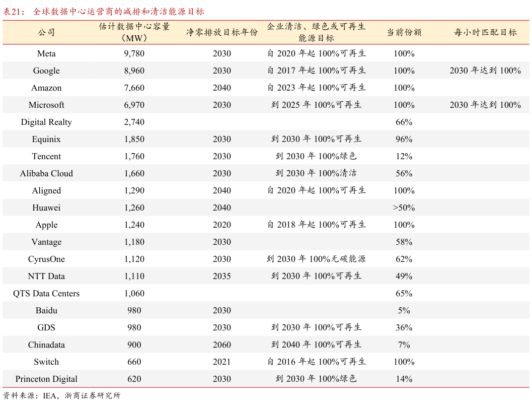This screenshot has height=408, width=532.
Task: Select the 2,740 capacity value
Action: point(134,122)
